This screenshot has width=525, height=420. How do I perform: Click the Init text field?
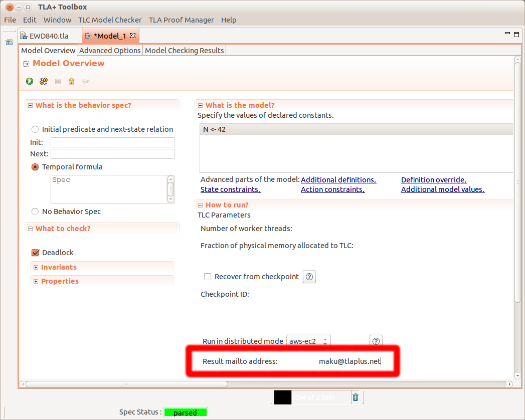(x=112, y=142)
